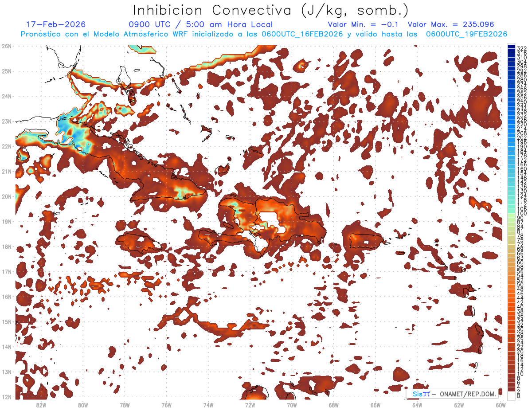532x411 pixels.
Task: Click the "68W" longitude label
Action: (333, 405)
